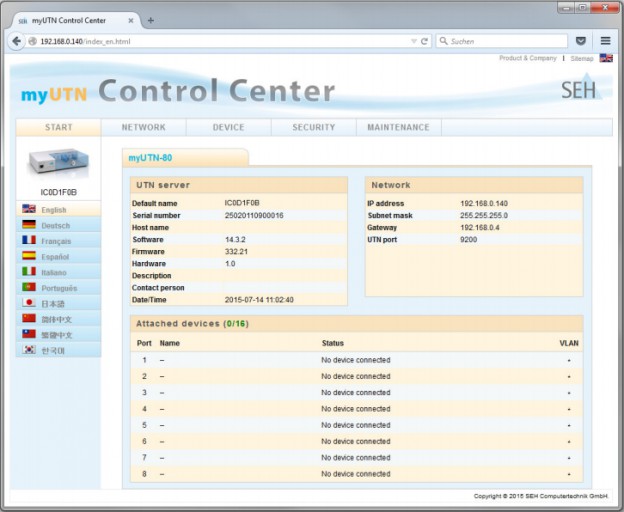624x512 pixels.
Task: Select Français in the language list
Action: 56,241
